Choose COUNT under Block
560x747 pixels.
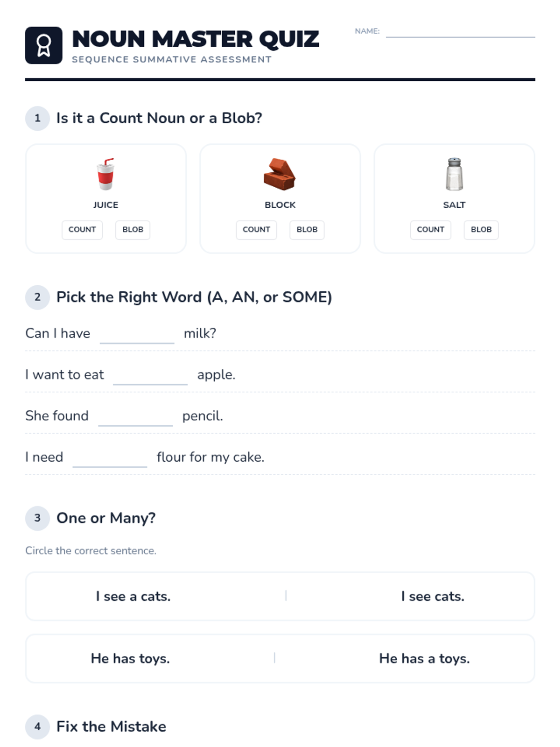(x=256, y=230)
